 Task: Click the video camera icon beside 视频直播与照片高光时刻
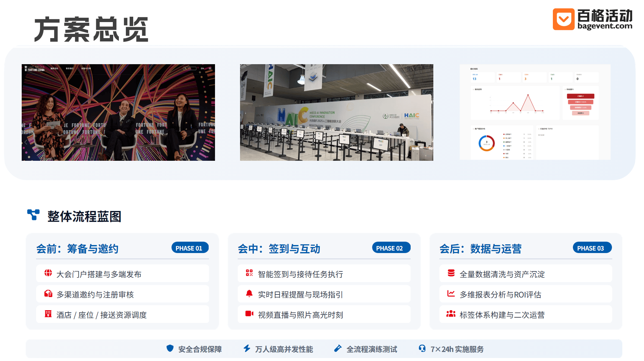pyautogui.click(x=249, y=314)
